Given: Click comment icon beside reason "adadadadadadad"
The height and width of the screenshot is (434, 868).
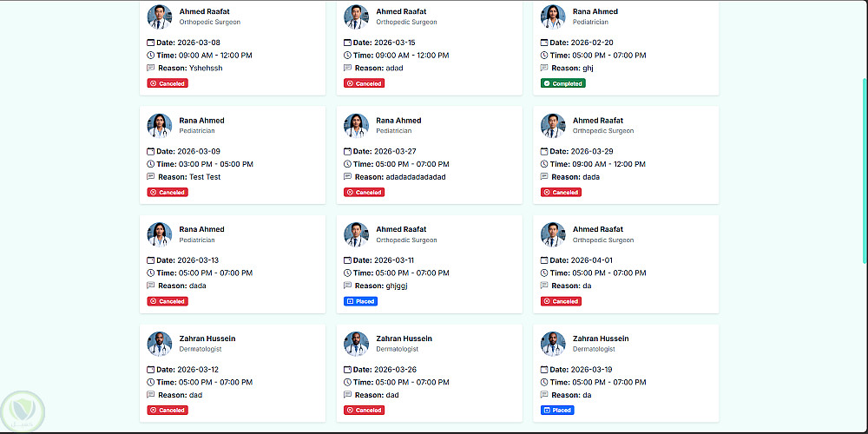Looking at the screenshot, I should 347,177.
